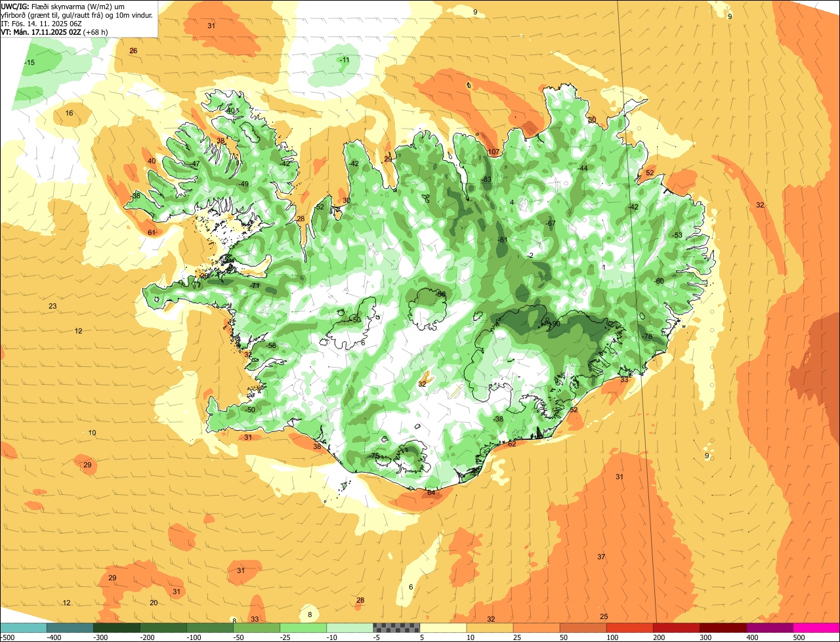This screenshot has height=642, width=840.
Task: Click the "37" value over the ocean
Action: point(601,557)
